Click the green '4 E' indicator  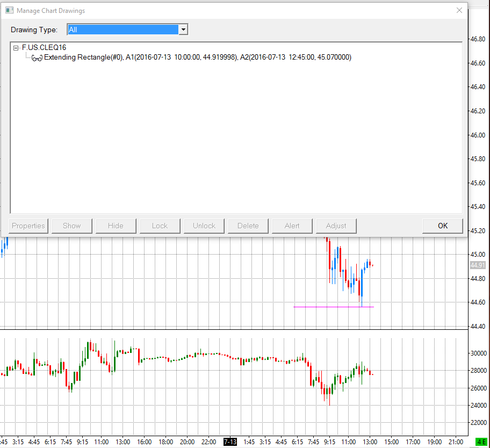[481, 442]
